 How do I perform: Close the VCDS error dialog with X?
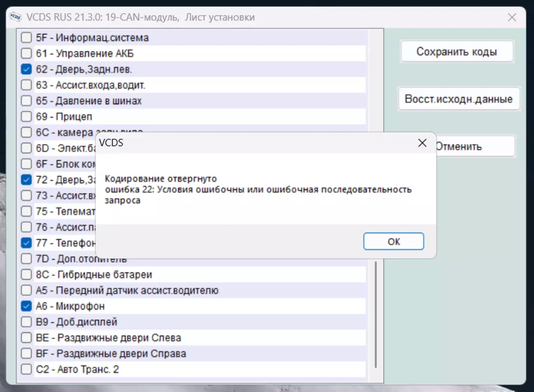click(422, 143)
